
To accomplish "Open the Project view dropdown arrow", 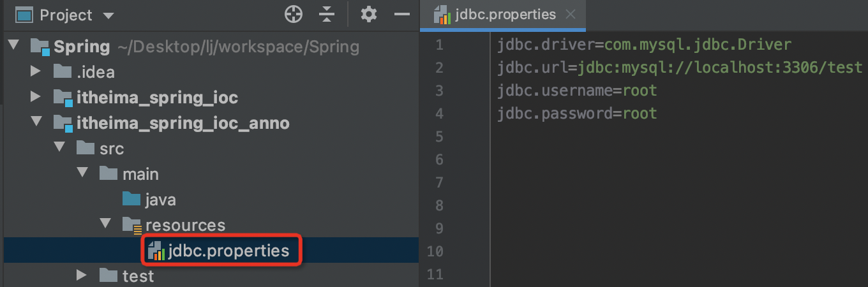I will click(x=108, y=15).
